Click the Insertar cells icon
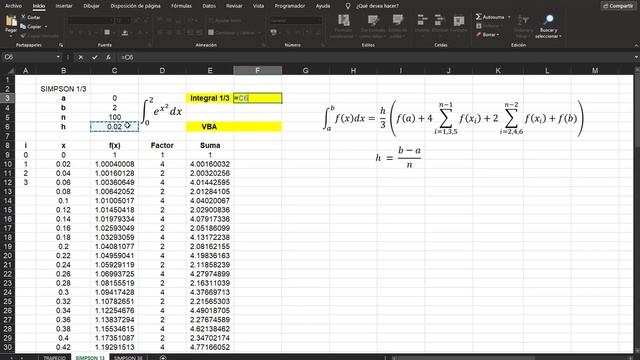The height and width of the screenshot is (360, 640). tap(422, 20)
